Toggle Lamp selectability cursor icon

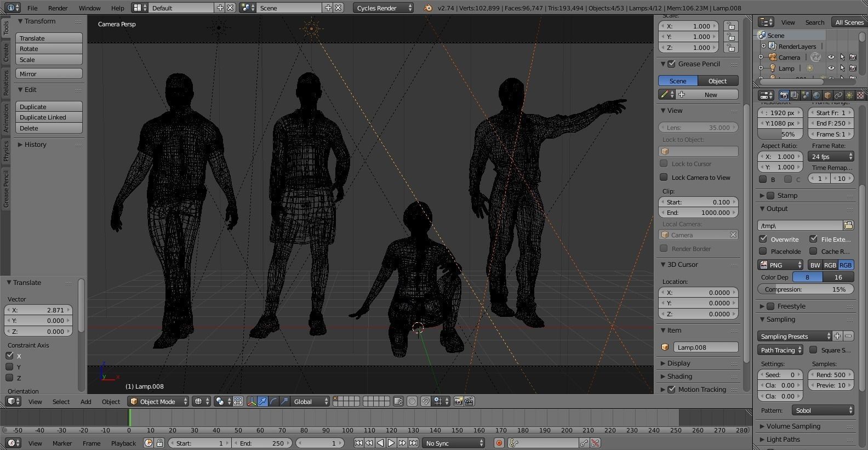[x=842, y=68]
